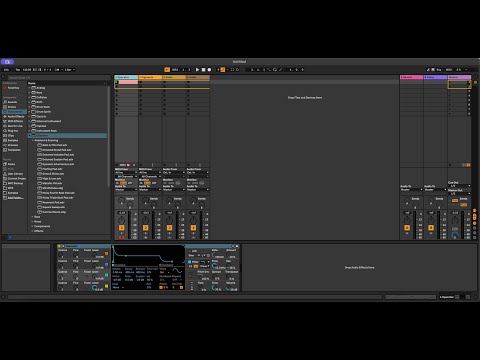480x360 pixels.
Task: Select the 4 Audio track header
Action: click(198, 77)
